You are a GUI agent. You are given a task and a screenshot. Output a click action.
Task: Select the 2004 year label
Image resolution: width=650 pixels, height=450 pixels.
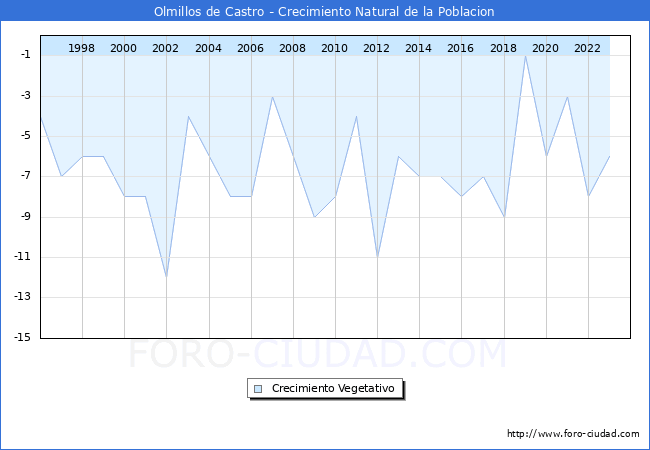coord(208,48)
